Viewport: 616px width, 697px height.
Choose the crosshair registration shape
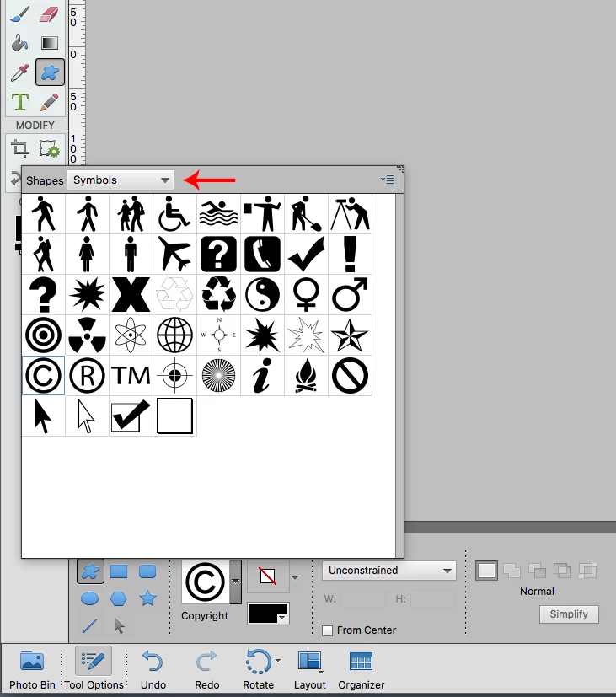174,375
